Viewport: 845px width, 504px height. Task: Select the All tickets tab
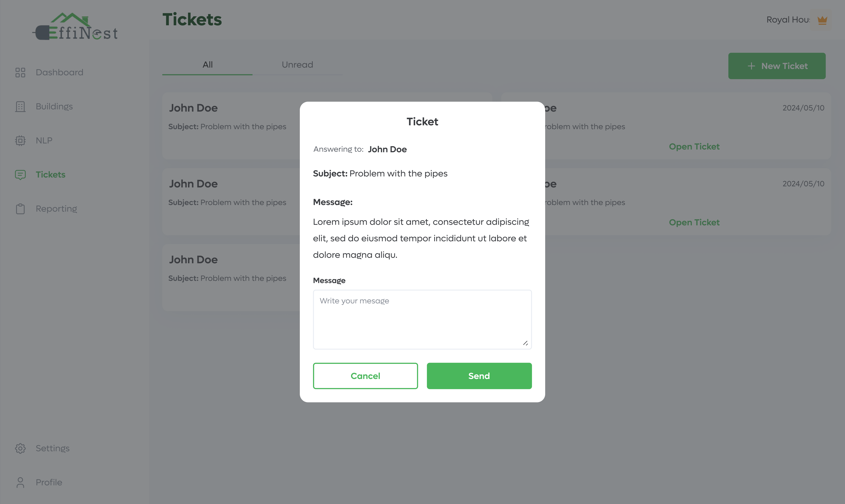pyautogui.click(x=207, y=65)
